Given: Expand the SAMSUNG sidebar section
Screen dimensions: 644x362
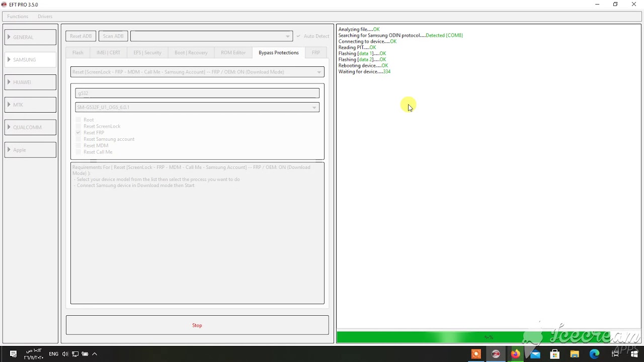Looking at the screenshot, I should [x=30, y=60].
